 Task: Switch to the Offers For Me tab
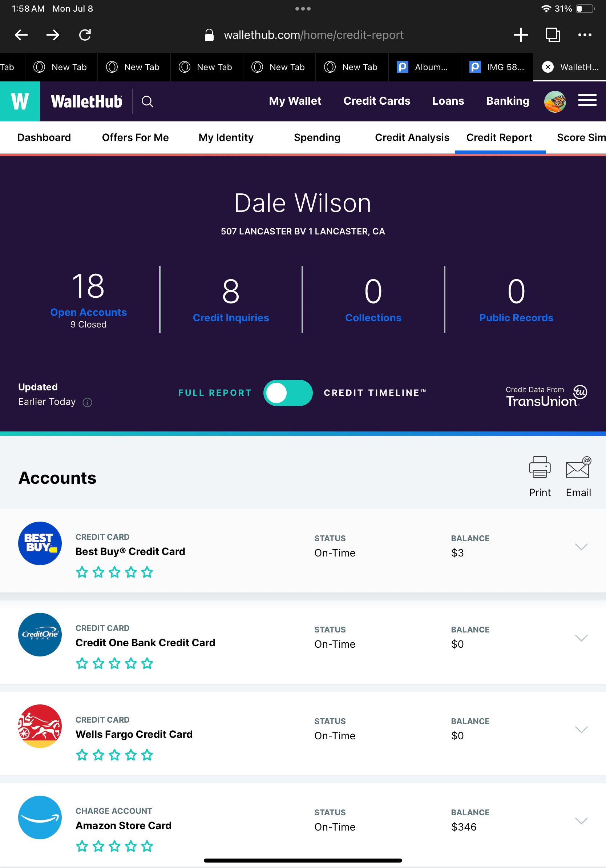135,137
